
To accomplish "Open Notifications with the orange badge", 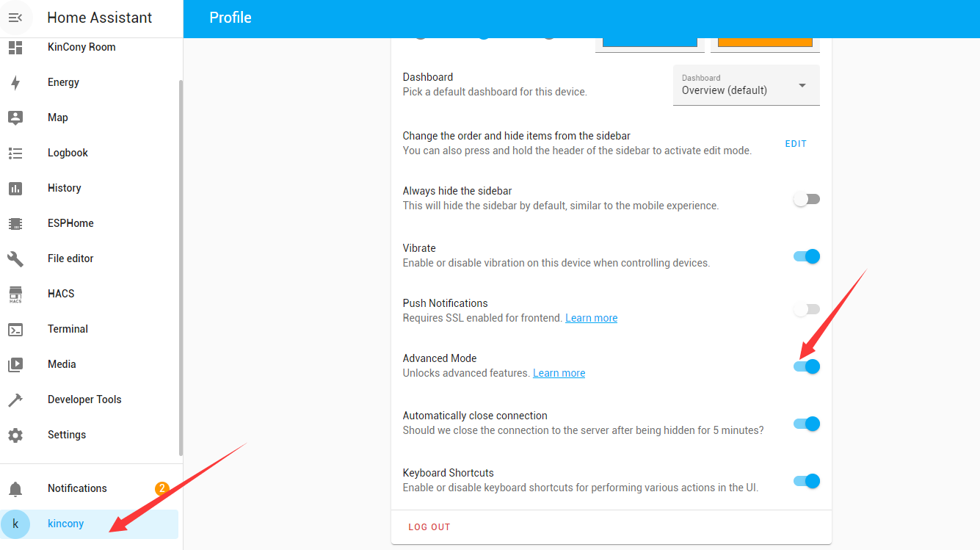I will (x=77, y=488).
